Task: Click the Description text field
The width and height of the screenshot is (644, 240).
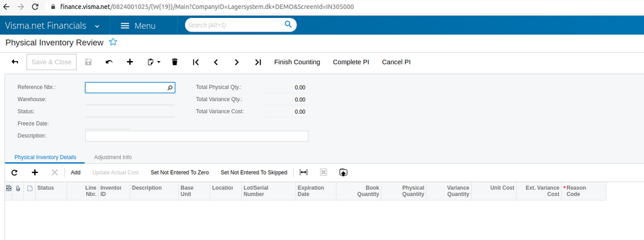Action: click(197, 136)
